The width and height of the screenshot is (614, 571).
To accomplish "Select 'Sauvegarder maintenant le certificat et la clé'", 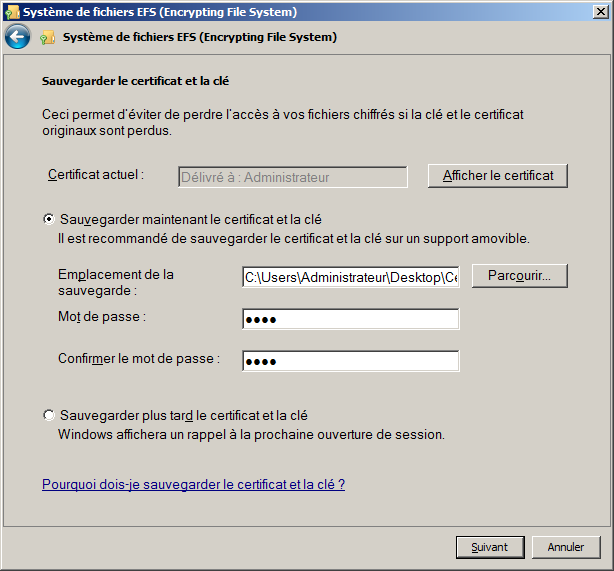I will [49, 219].
